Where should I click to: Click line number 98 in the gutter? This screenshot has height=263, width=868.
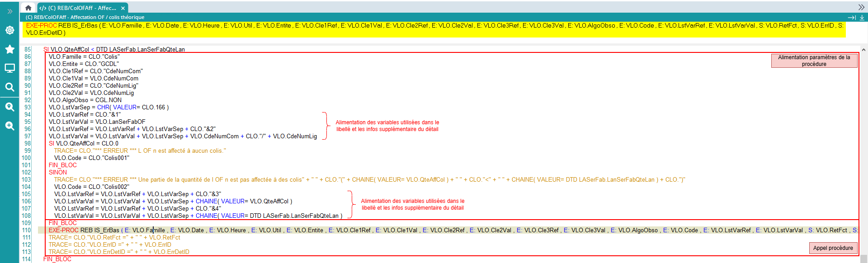click(28, 144)
